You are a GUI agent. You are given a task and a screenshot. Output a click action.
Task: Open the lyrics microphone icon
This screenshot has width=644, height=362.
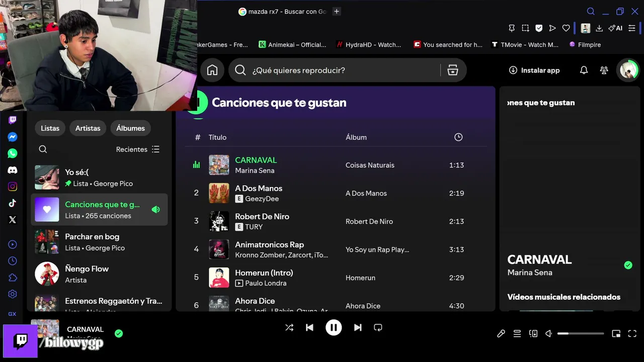pos(501,333)
